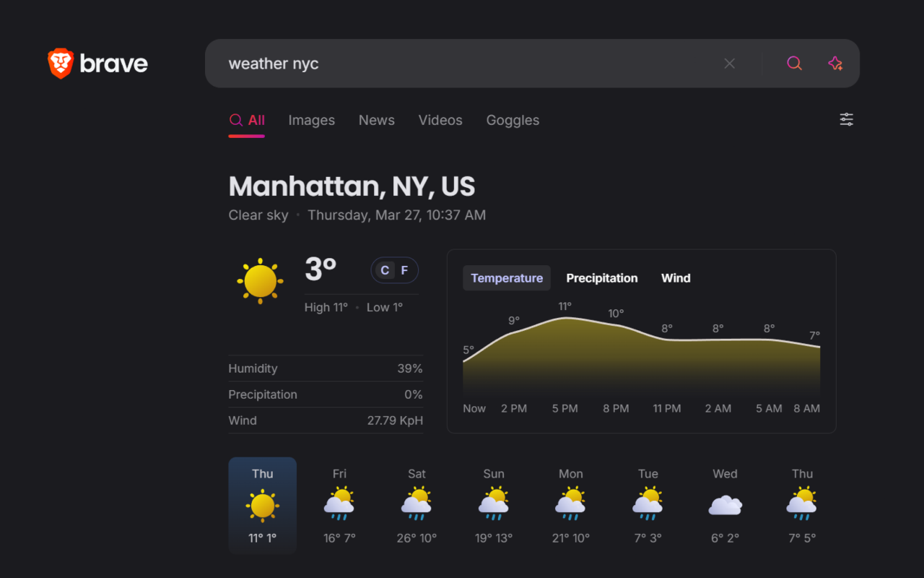Select Saturday's rain forecast icon
Image resolution: width=924 pixels, height=578 pixels.
417,504
